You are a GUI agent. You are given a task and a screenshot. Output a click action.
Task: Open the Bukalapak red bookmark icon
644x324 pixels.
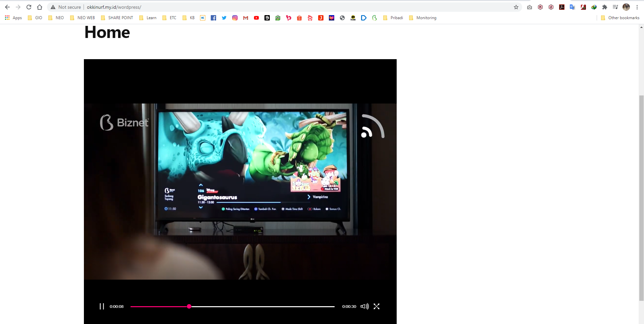(289, 18)
